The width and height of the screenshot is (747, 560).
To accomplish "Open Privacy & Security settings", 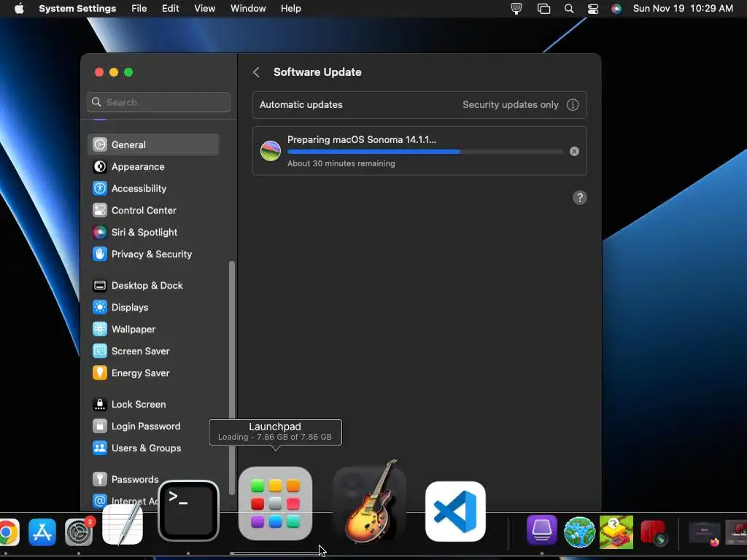I will [153, 254].
